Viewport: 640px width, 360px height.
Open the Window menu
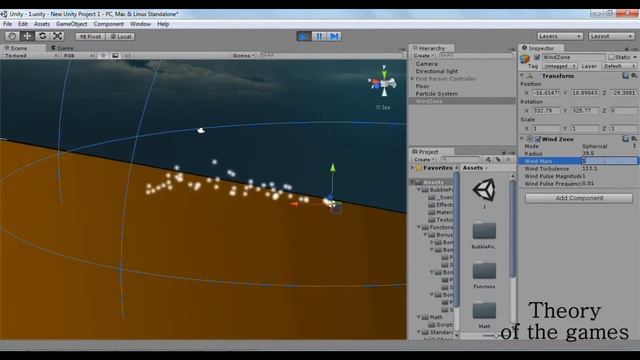point(140,24)
